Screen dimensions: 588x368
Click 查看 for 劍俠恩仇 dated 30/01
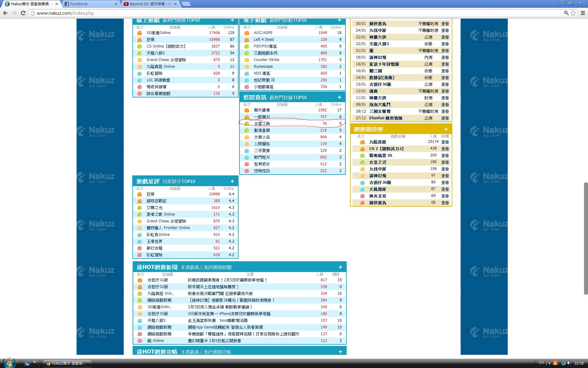tap(445, 24)
